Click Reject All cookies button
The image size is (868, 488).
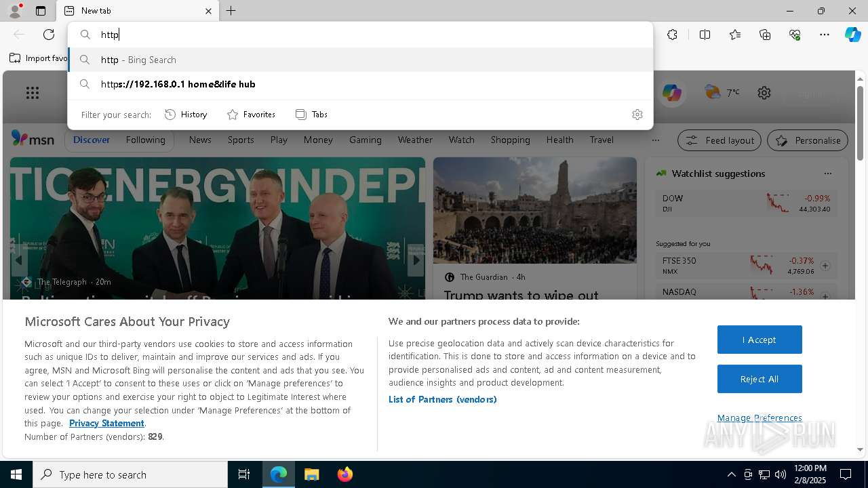(x=759, y=379)
